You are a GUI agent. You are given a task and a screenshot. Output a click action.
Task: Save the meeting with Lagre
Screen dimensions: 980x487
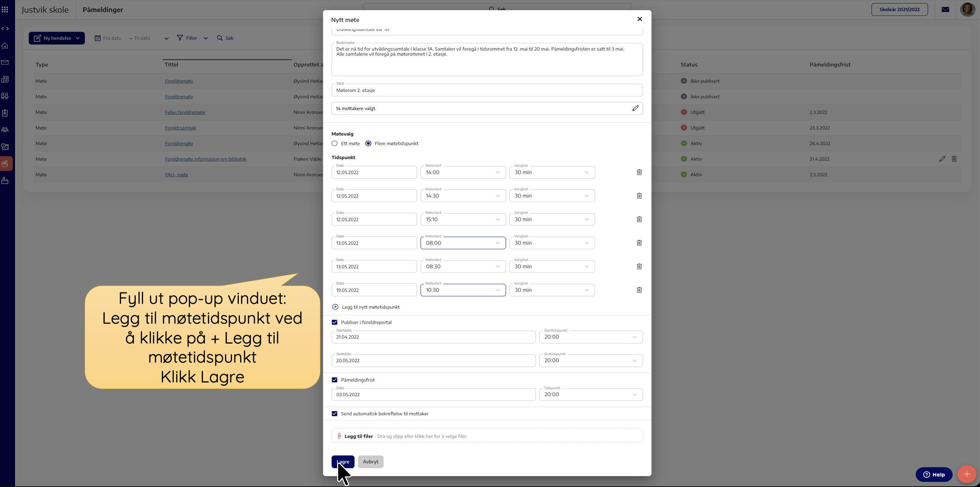(343, 461)
